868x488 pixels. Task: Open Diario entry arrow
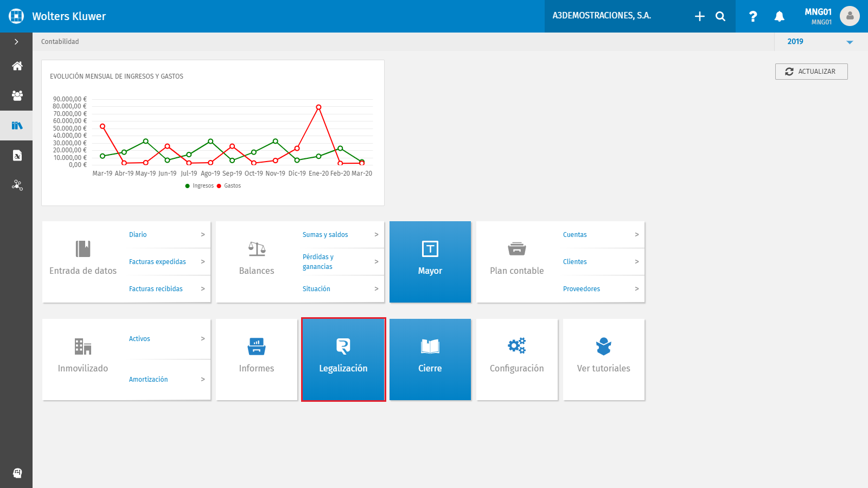point(203,235)
